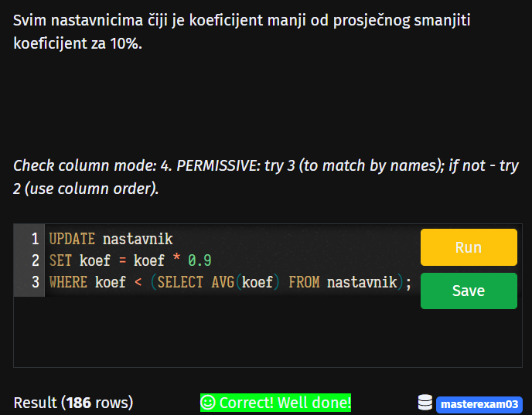Click the Correct! Well done! message
532x415 pixels.
(275, 403)
